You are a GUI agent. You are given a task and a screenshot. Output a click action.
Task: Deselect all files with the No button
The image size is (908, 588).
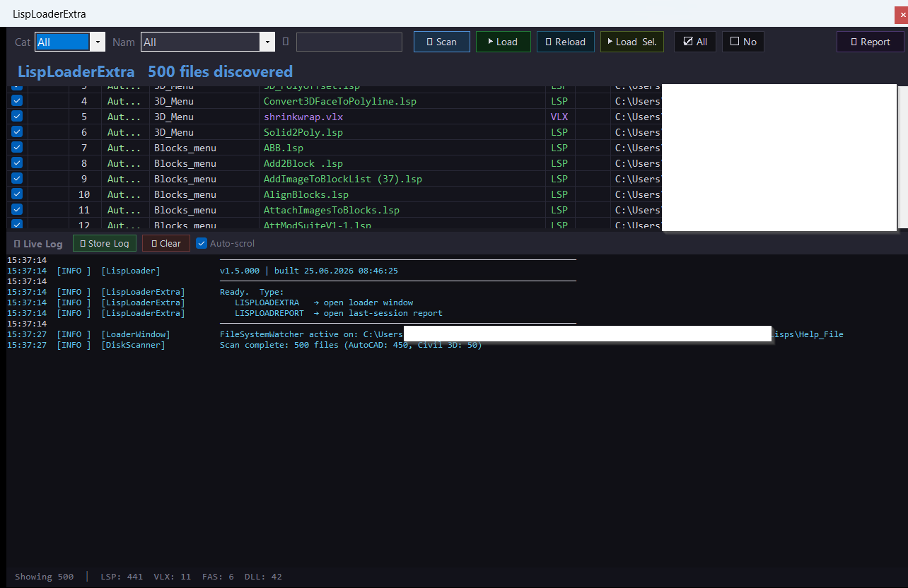click(x=743, y=42)
